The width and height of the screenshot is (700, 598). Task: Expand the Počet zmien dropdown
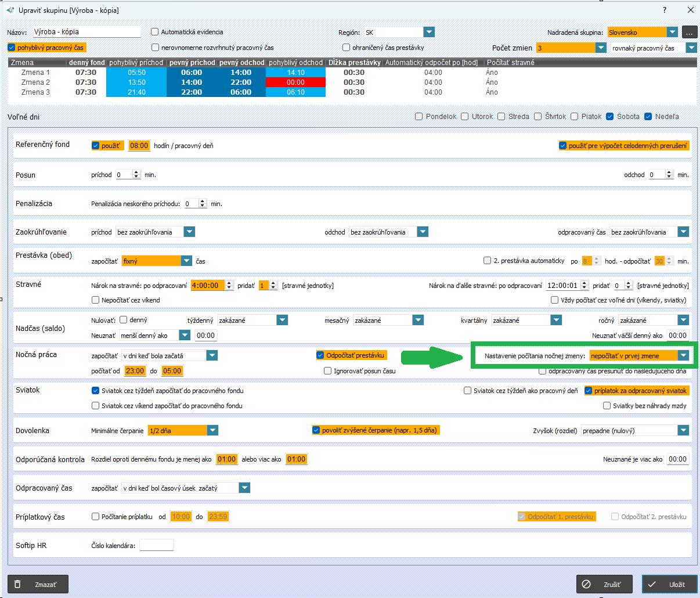[601, 48]
